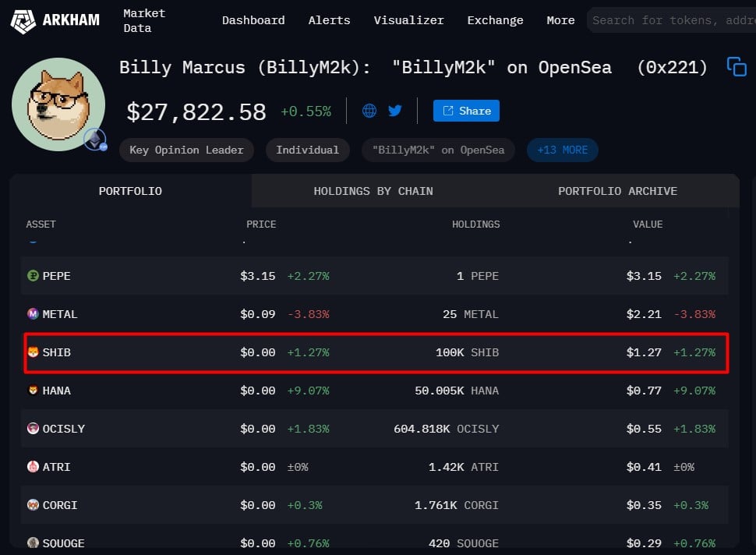Copy the wallet address with copy icon
This screenshot has height=555, width=756.
pyautogui.click(x=737, y=67)
